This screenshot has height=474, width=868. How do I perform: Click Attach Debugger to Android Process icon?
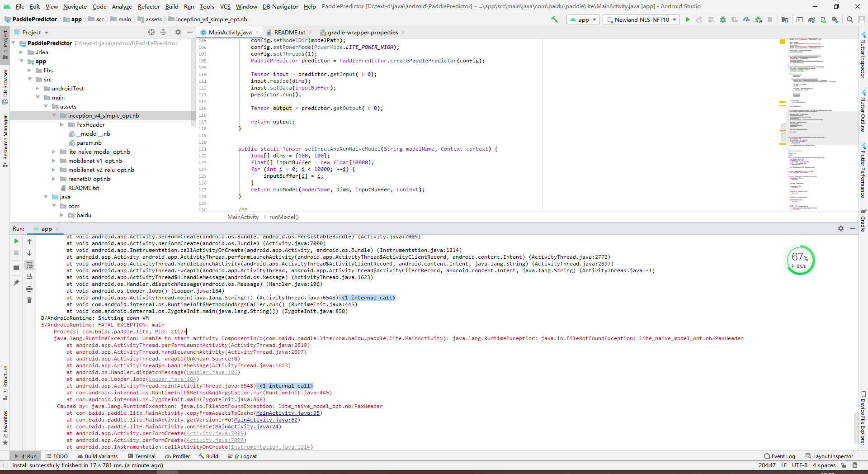[x=759, y=19]
